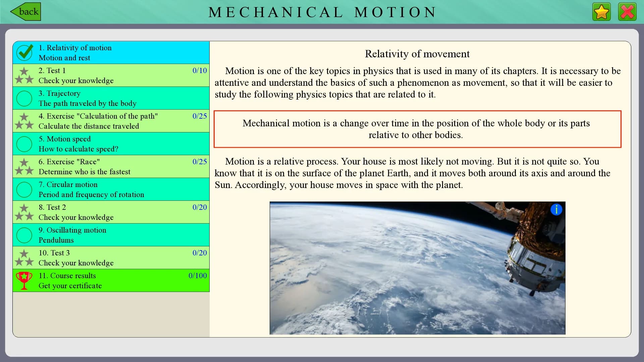The width and height of the screenshot is (644, 362).
Task: Click the empty circle beside Oscillating motion
Action: tap(24, 235)
